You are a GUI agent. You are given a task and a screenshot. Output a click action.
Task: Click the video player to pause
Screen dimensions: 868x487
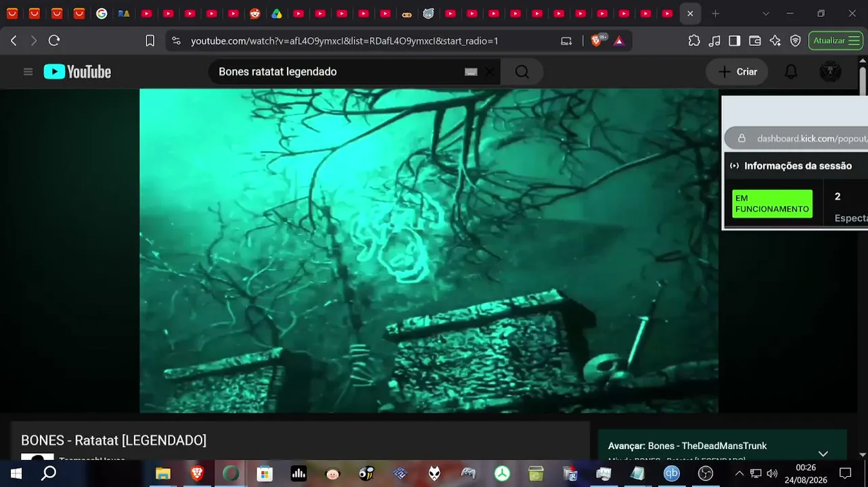point(429,250)
